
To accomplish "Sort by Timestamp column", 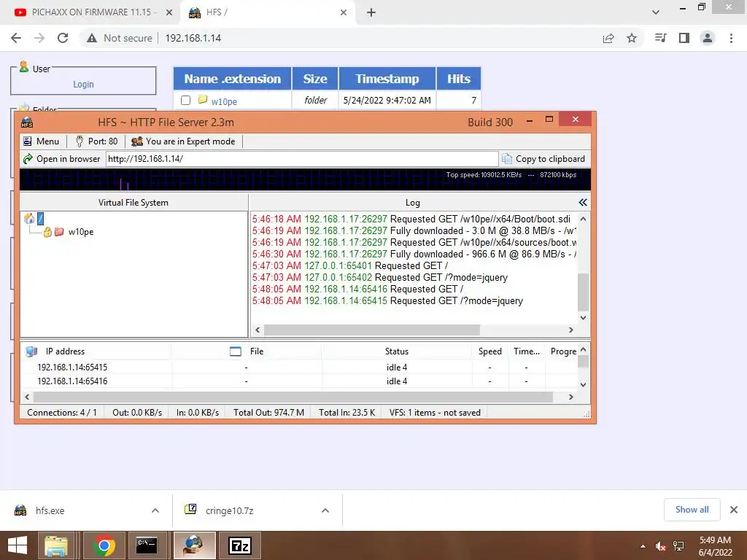I will pos(387,79).
